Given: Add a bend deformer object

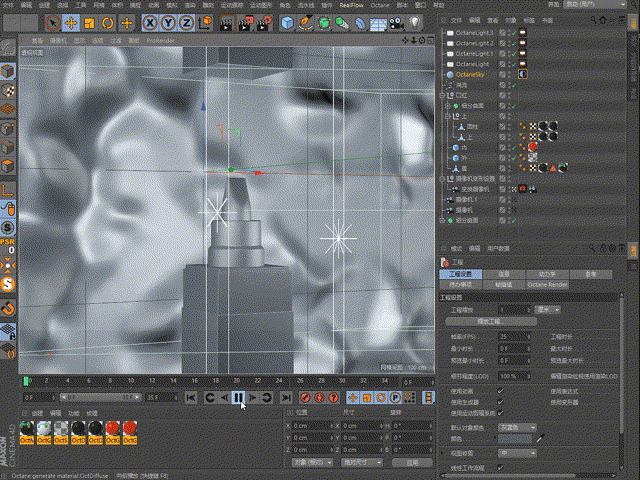Looking at the screenshot, I should (360, 23).
